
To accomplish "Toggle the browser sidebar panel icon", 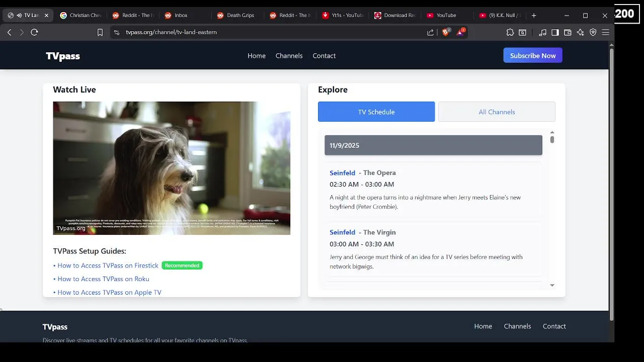I will 555,32.
